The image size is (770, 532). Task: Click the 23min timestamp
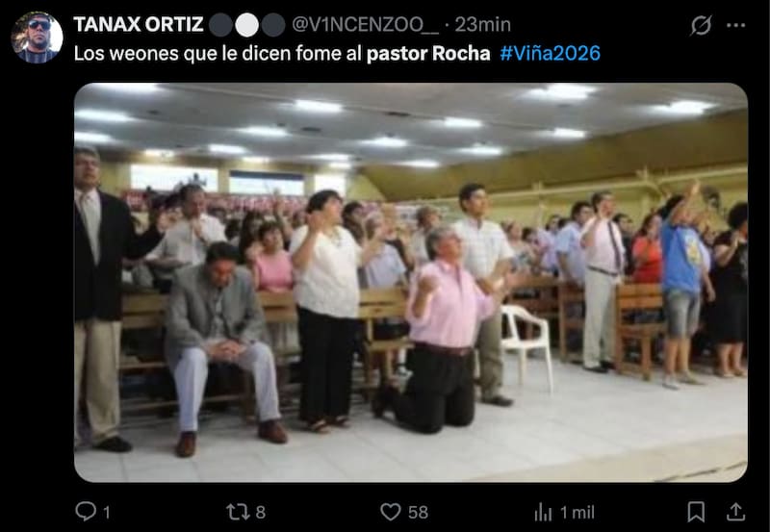coord(483,25)
